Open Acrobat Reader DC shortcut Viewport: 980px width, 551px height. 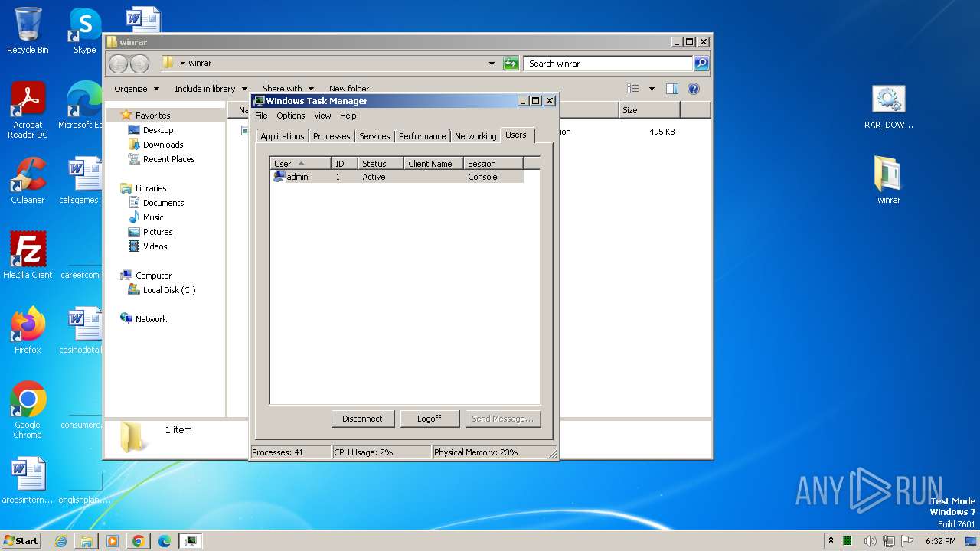(x=28, y=110)
